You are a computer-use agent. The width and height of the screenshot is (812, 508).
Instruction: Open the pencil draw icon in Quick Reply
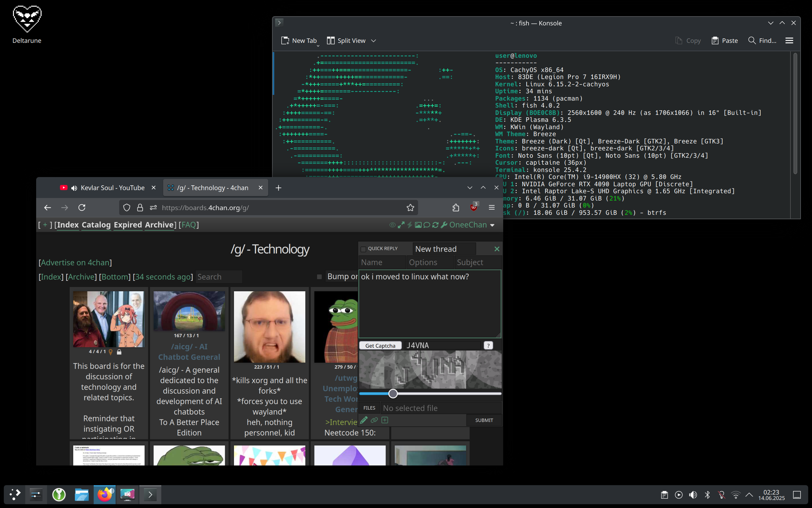point(364,420)
